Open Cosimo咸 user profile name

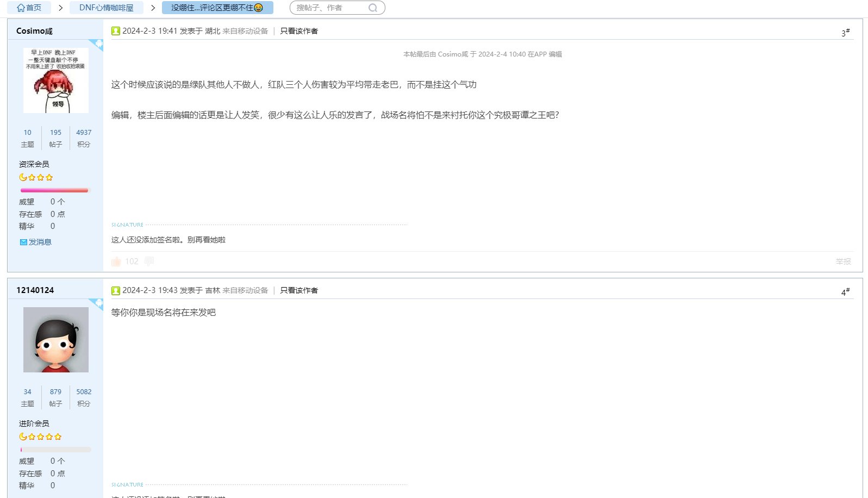click(x=34, y=31)
